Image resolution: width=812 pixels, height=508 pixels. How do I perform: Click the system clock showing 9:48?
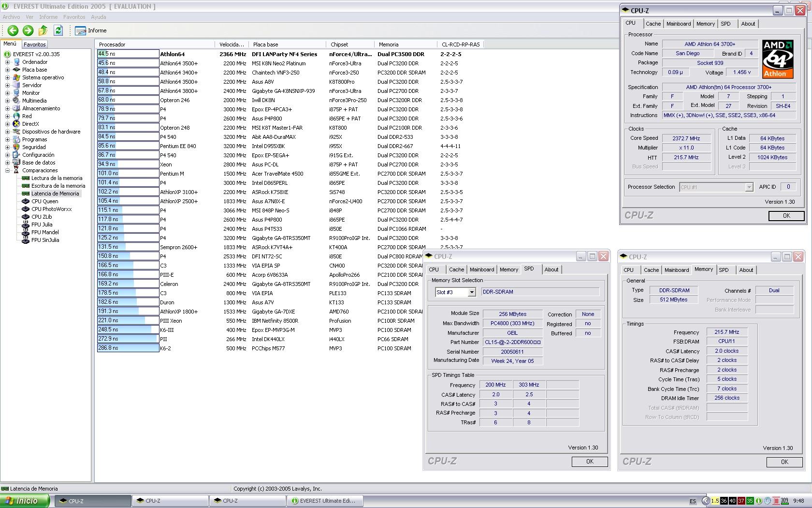[x=798, y=501]
